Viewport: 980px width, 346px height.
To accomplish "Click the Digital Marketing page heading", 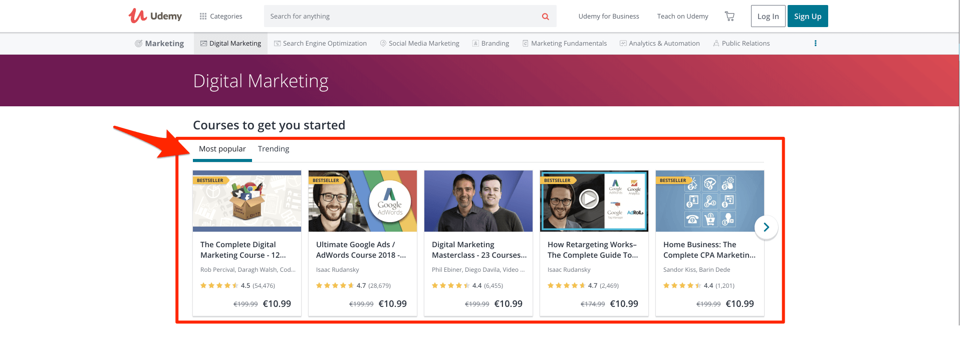I will pyautogui.click(x=261, y=81).
